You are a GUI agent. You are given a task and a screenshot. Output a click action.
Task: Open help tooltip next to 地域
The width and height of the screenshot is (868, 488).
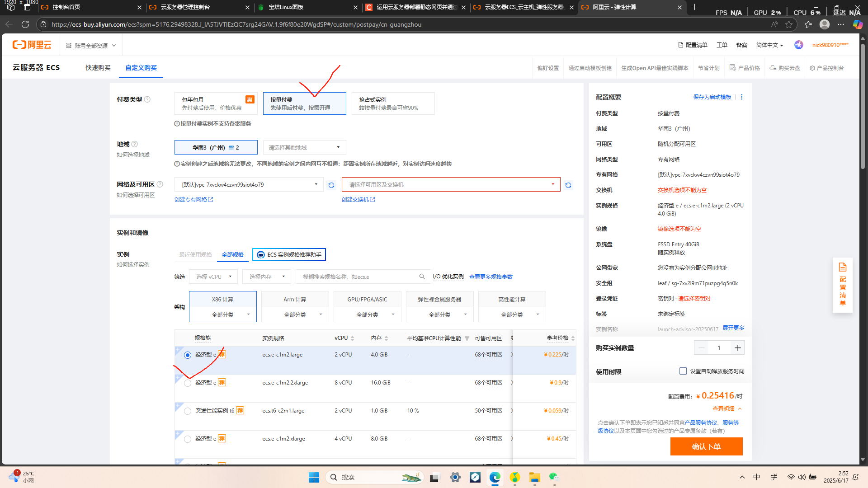click(x=134, y=144)
